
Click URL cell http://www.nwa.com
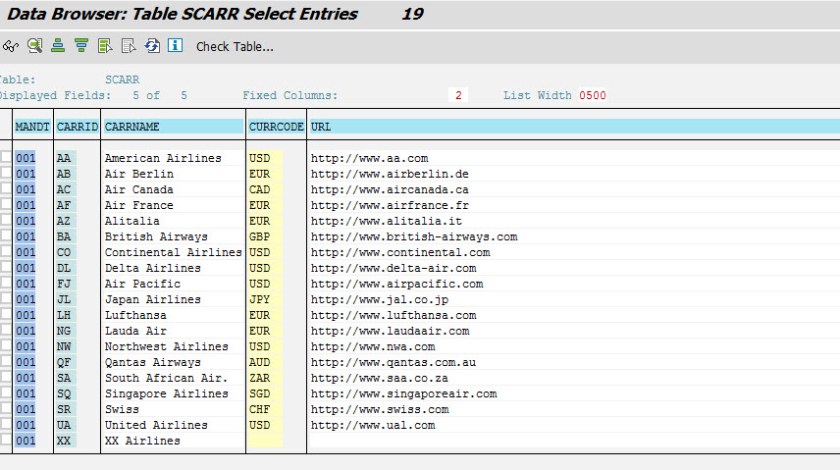pyautogui.click(x=373, y=346)
